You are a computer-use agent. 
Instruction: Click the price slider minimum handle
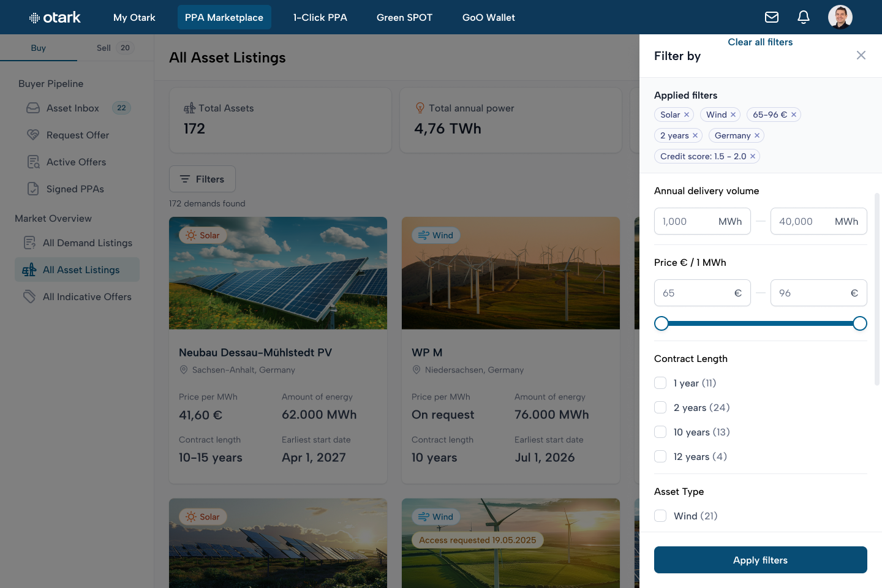pyautogui.click(x=661, y=323)
